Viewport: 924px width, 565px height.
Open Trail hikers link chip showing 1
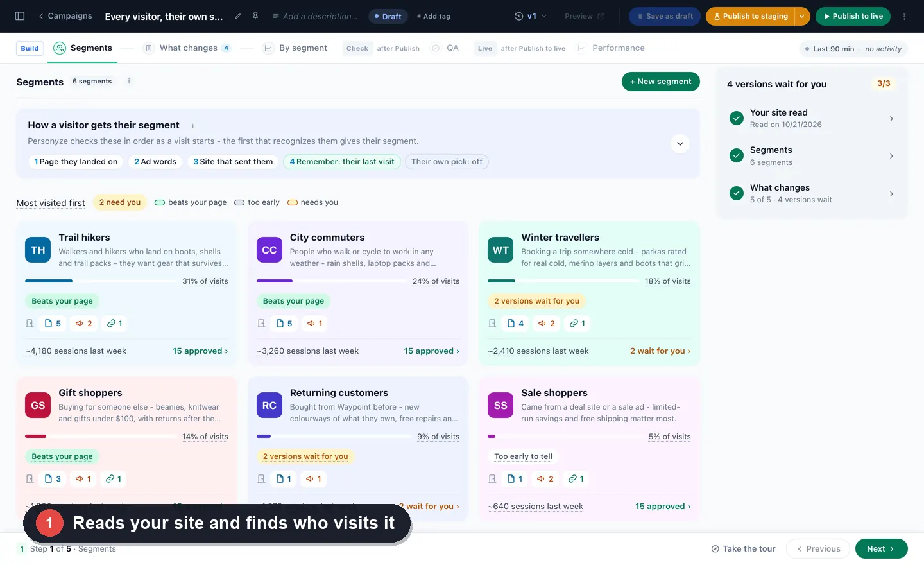click(x=114, y=324)
